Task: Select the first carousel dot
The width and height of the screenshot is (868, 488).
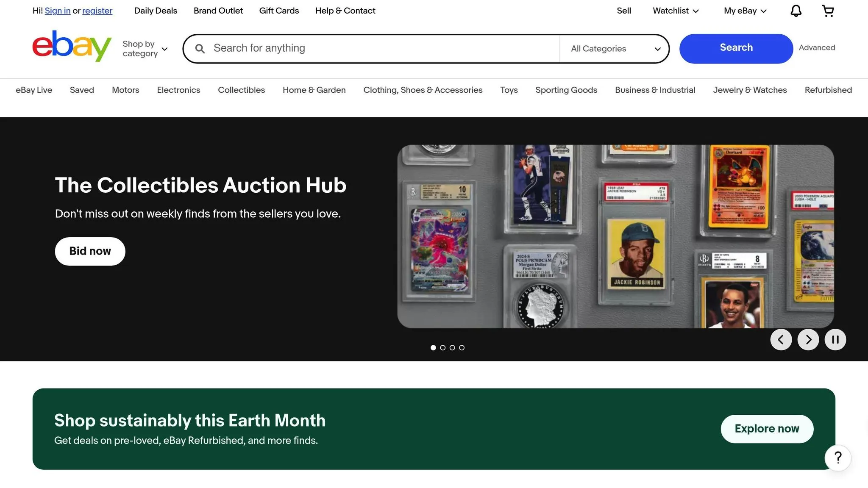Action: pyautogui.click(x=433, y=347)
